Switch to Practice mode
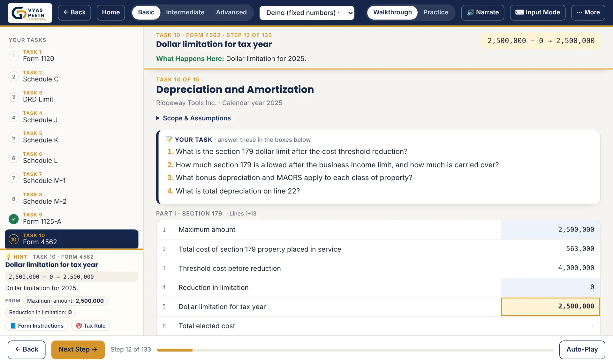The width and height of the screenshot is (613, 364). tap(436, 12)
